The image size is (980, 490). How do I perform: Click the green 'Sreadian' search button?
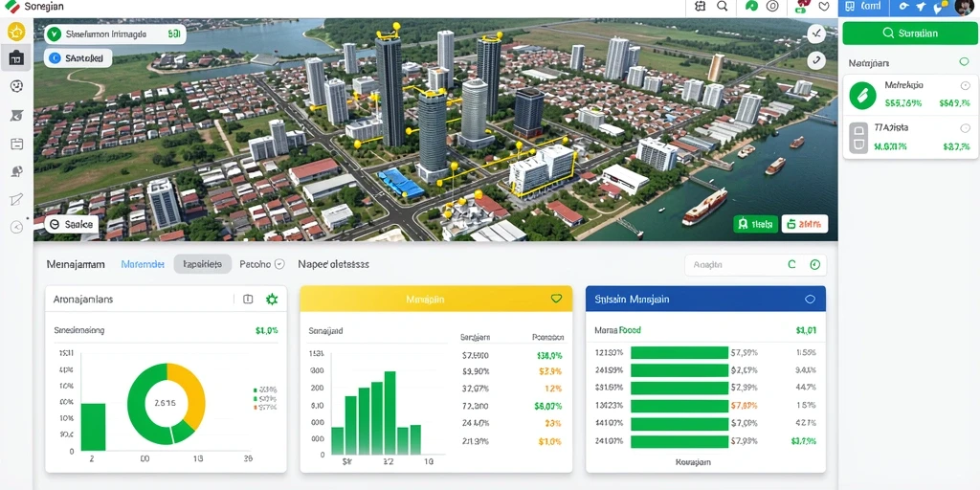pos(910,33)
